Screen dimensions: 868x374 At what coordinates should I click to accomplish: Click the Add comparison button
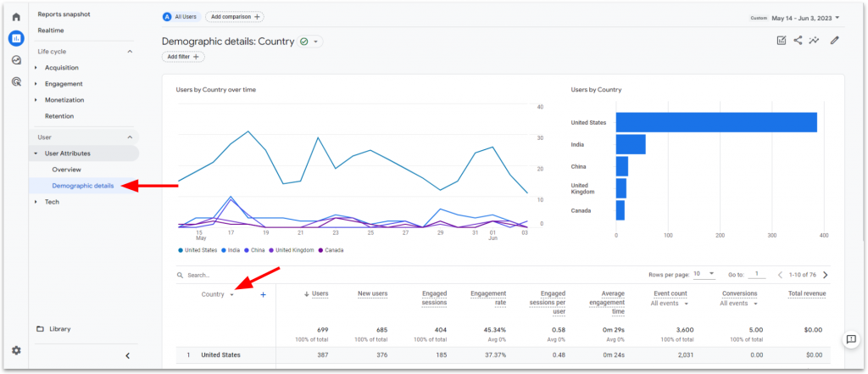(x=234, y=17)
